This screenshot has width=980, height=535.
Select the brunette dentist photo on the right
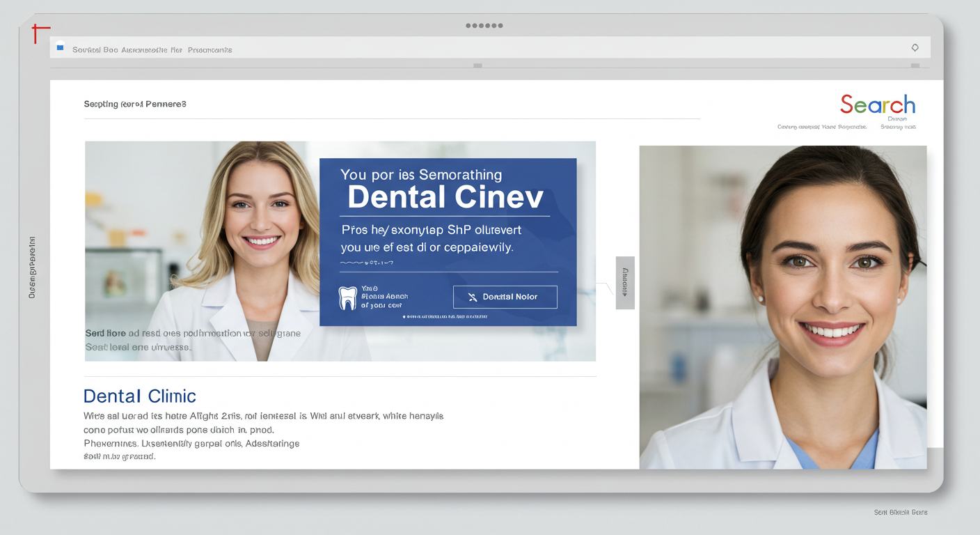pyautogui.click(x=782, y=307)
